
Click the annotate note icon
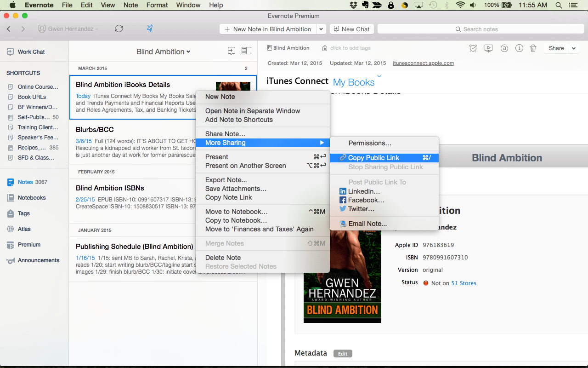click(x=504, y=48)
